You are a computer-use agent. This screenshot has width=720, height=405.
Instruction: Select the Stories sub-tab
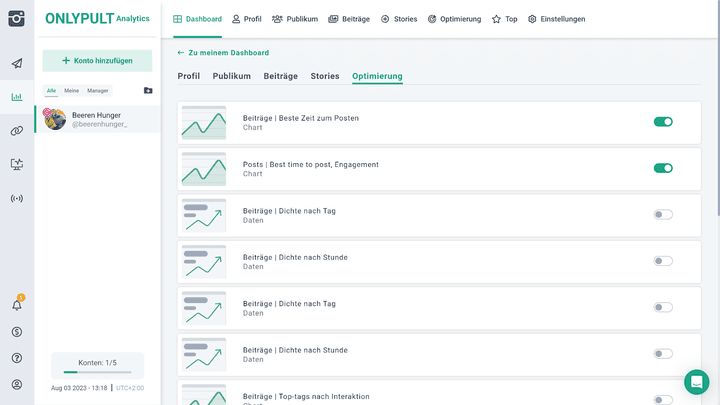pos(325,76)
